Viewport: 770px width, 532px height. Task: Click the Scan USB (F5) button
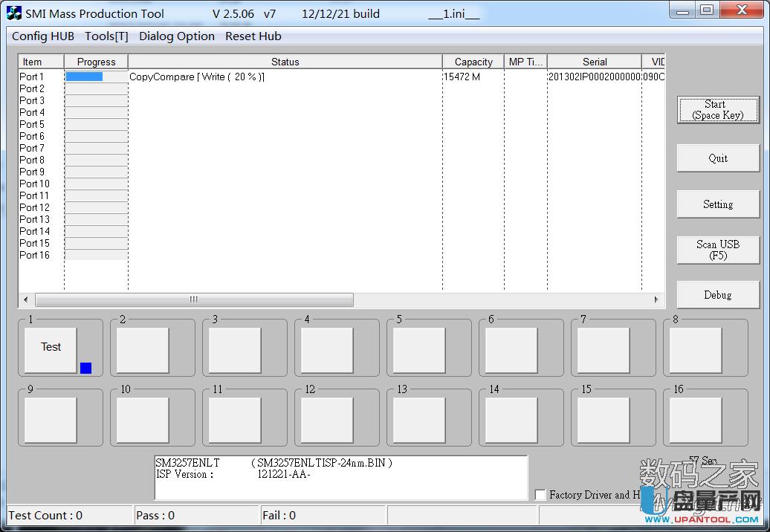[718, 250]
